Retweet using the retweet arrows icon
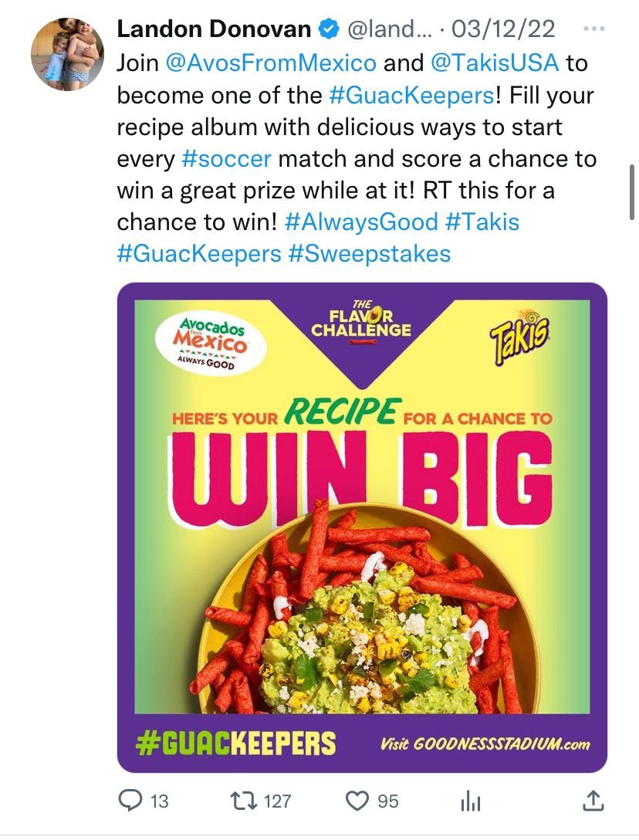This screenshot has height=840, width=639. (x=242, y=801)
